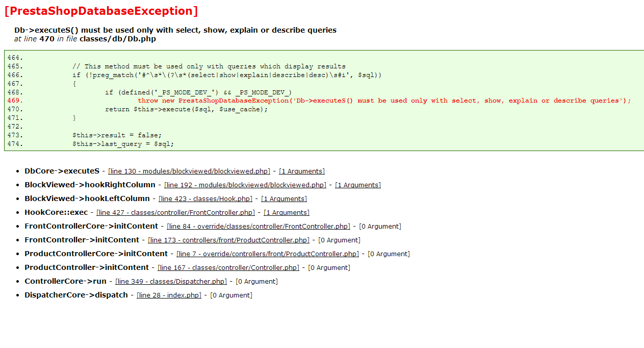Open line 349 classes/Dispatcher.php link

pos(171,282)
